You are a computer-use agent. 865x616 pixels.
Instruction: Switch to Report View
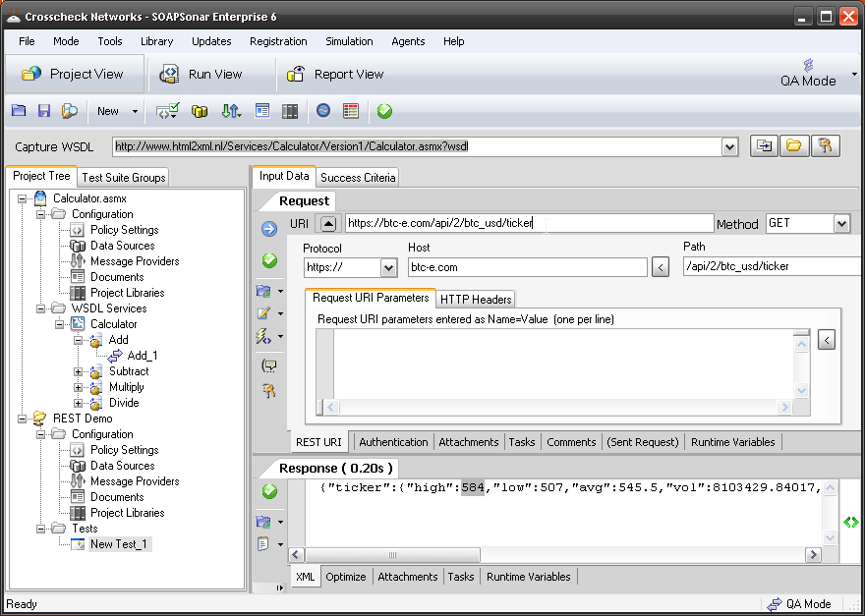(335, 74)
